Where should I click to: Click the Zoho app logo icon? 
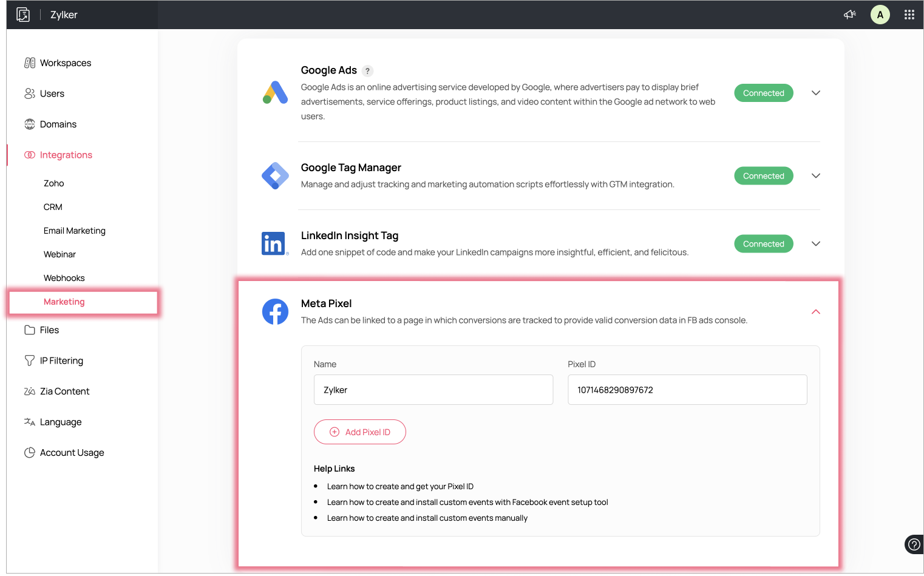coord(23,15)
